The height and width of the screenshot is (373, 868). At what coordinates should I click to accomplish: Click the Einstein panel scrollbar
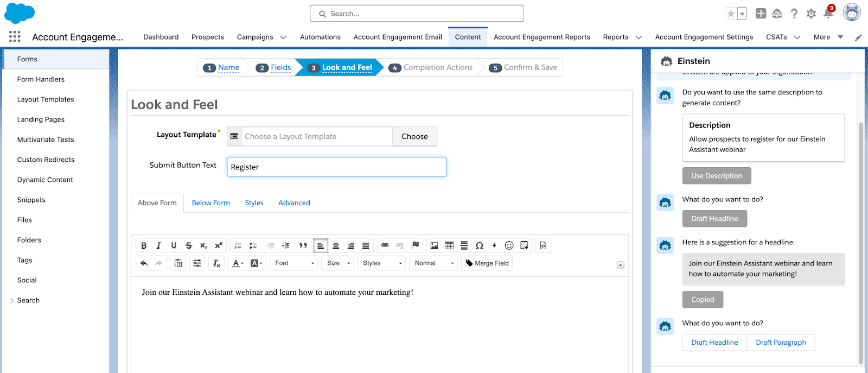pyautogui.click(x=860, y=243)
